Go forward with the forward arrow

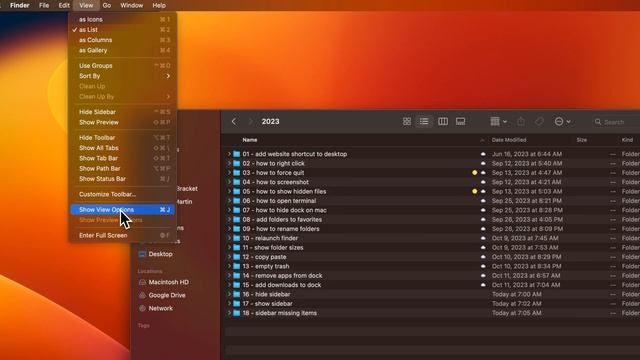click(250, 122)
